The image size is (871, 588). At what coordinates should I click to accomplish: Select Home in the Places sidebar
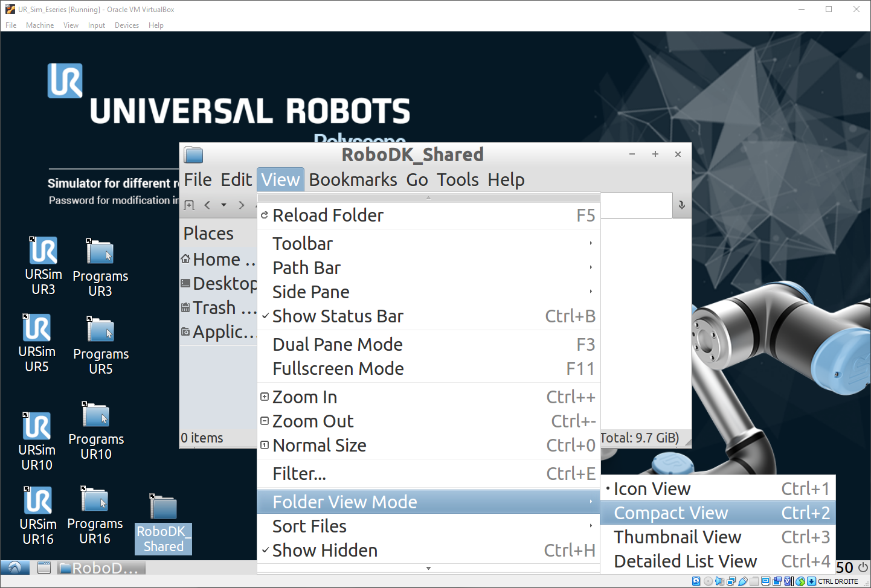point(217,260)
